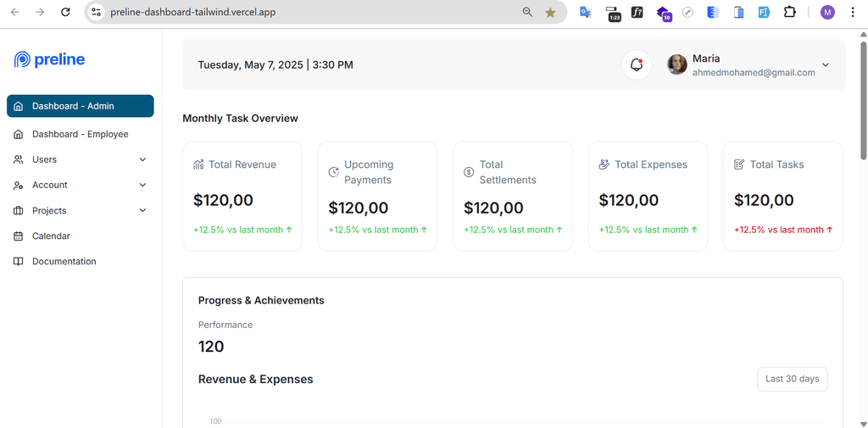Click the ahmedmohamed@gmail.com email text
The height and width of the screenshot is (428, 868).
(754, 73)
